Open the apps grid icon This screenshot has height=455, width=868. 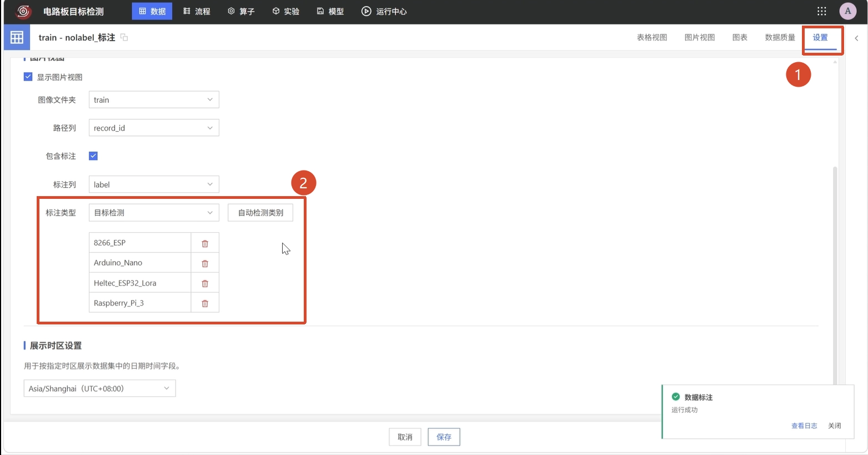coord(822,11)
